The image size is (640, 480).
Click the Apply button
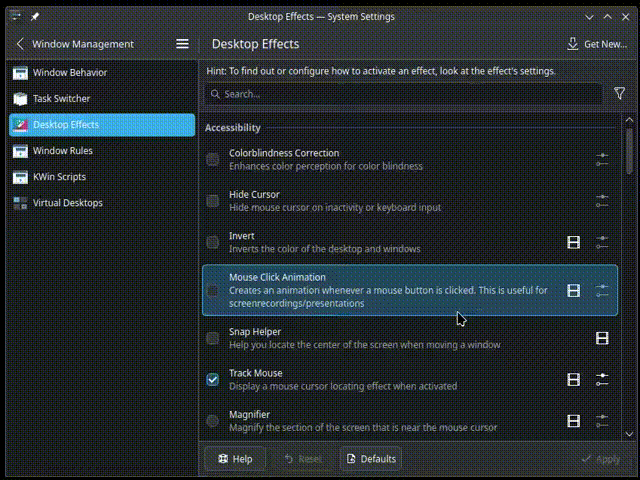pyautogui.click(x=600, y=459)
